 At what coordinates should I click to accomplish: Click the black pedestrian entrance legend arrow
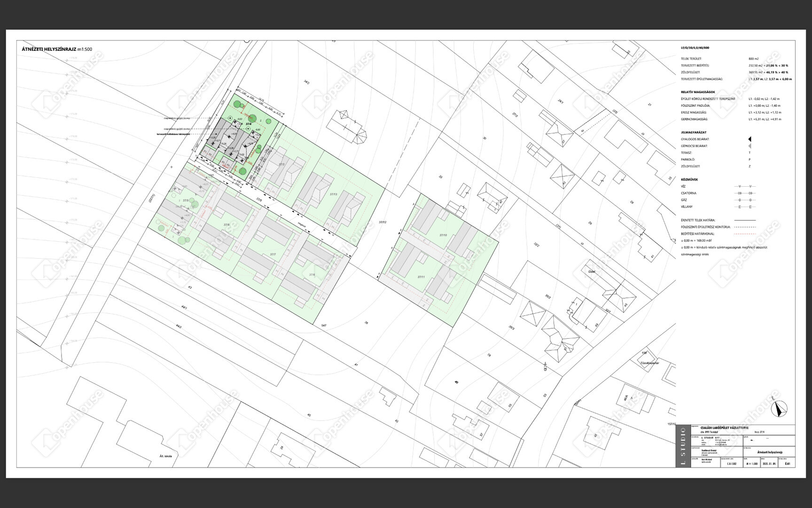750,139
